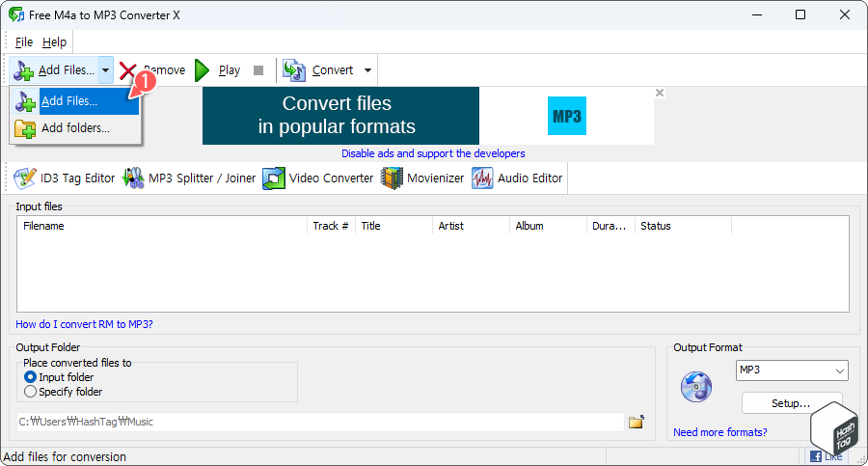Click the CD music note output format icon

click(695, 387)
